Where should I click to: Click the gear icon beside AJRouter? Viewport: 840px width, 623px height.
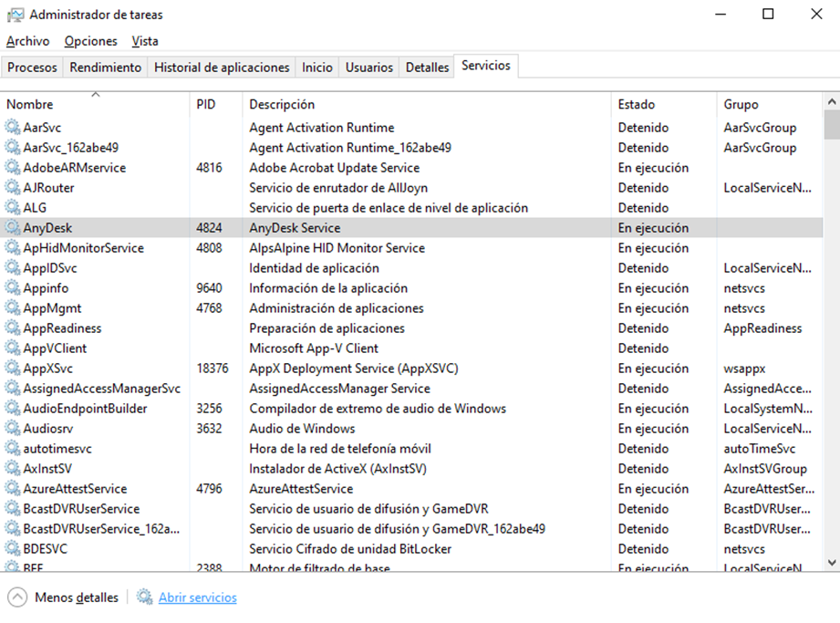13,188
